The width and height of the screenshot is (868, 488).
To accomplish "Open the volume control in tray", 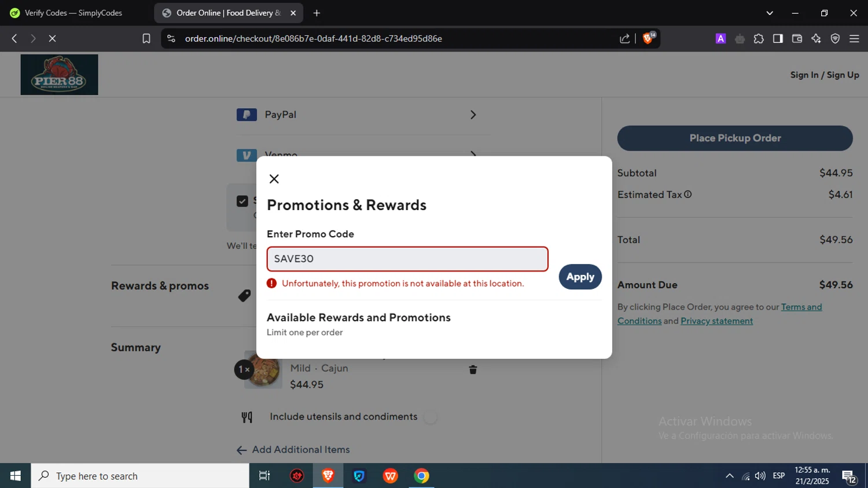I will click(x=760, y=476).
